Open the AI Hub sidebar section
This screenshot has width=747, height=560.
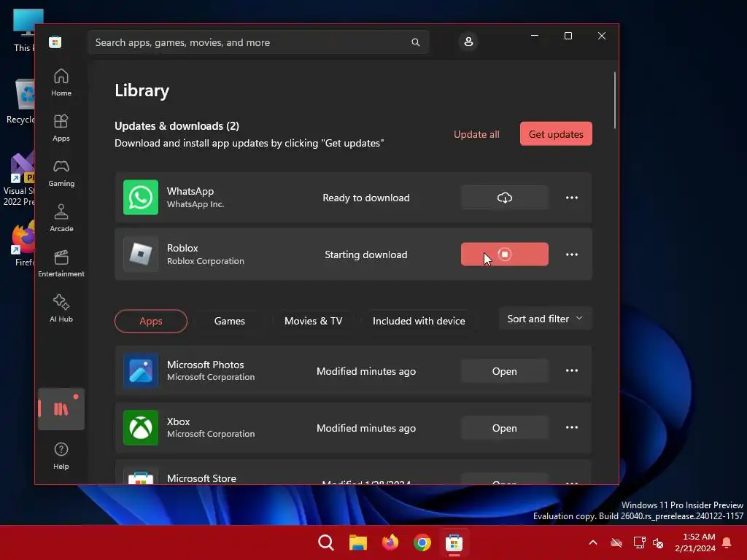(x=61, y=309)
